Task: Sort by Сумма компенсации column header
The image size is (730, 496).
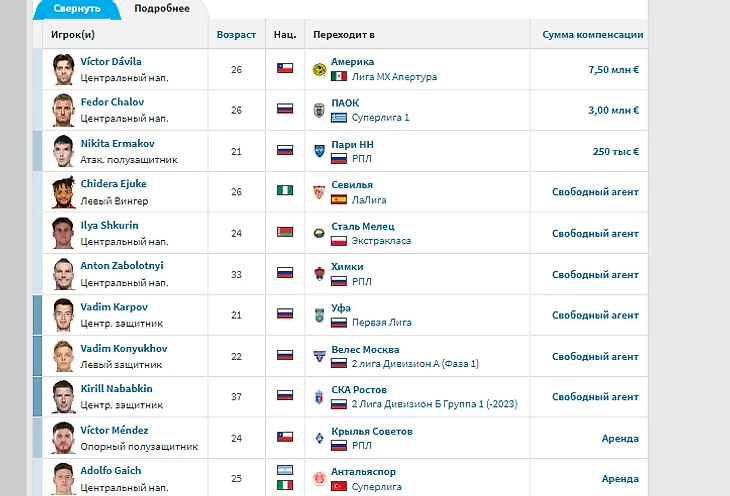Action: click(592, 34)
